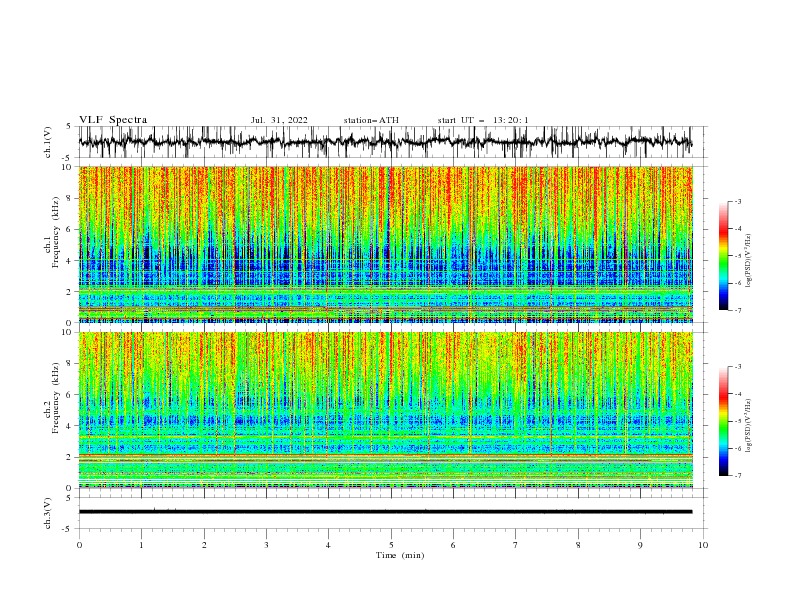Click time axis tick label "5"
Image resolution: width=792 pixels, height=612 pixels.
[391, 545]
